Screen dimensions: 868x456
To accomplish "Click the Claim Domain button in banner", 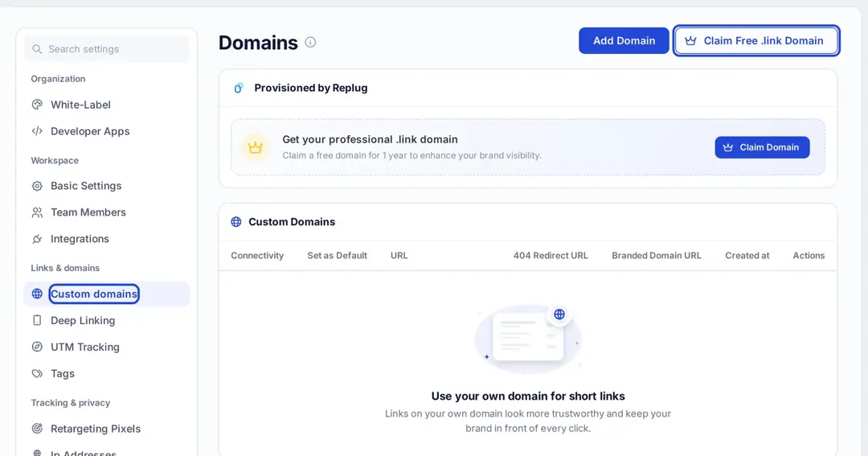I will (762, 147).
